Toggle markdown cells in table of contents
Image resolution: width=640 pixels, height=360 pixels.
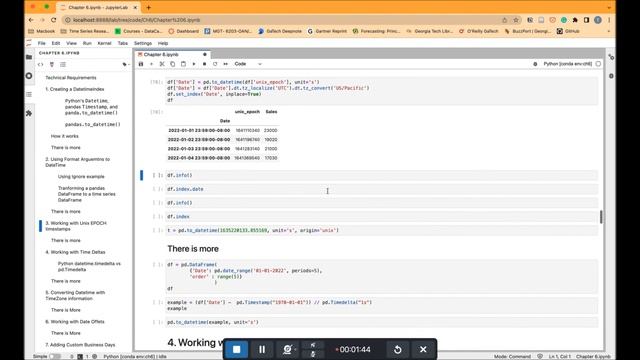point(52,64)
